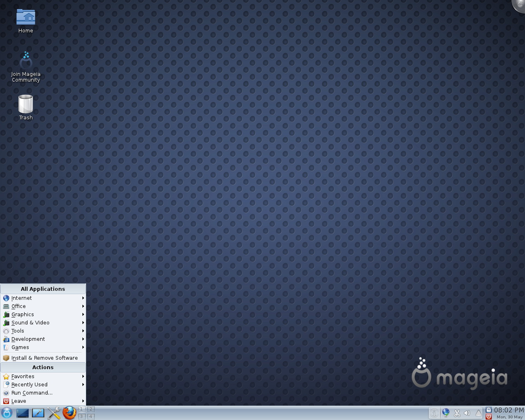The width and height of the screenshot is (525, 420).
Task: Click the Mageia application launcher button
Action: pos(7,413)
